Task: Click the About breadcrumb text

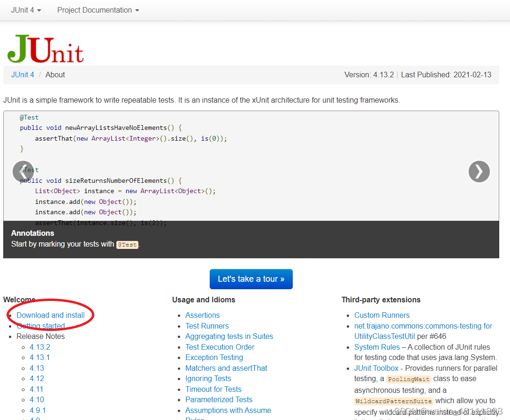Action: coord(55,75)
